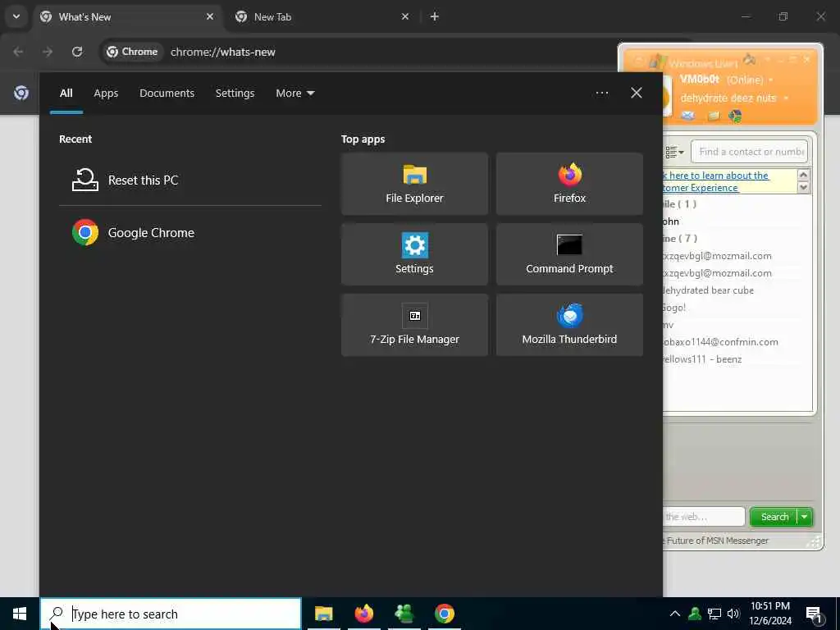Open personal message dropdown arrow

[x=786, y=98]
